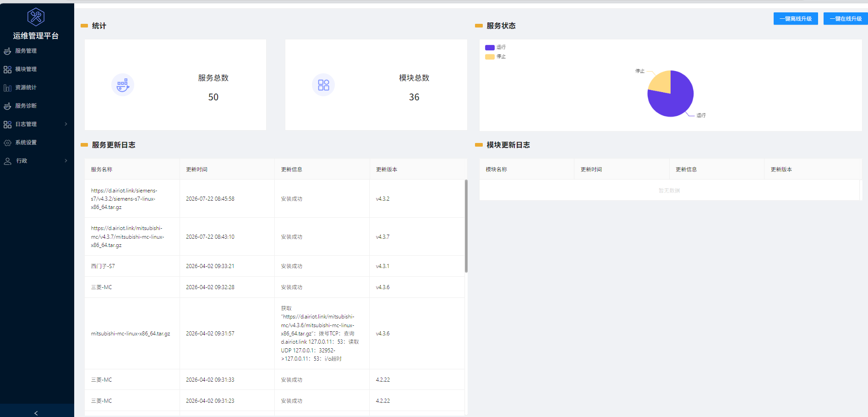Click the 2026-04-02 09:31:33 timestamp
The height and width of the screenshot is (417, 868).
[210, 380]
